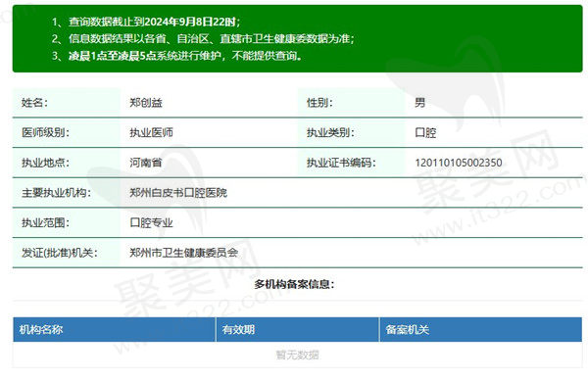Select the value 执业医师
588x381 pixels.
pyautogui.click(x=152, y=132)
